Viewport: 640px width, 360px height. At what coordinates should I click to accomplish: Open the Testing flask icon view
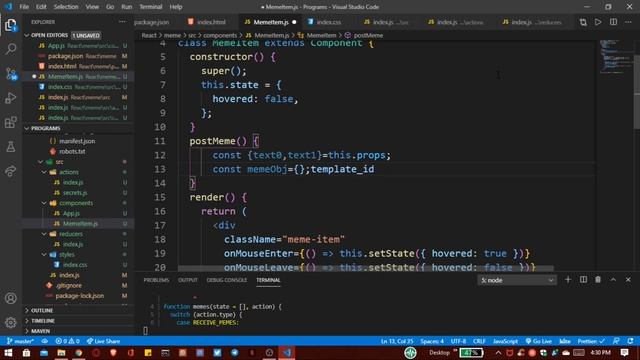tap(11, 146)
